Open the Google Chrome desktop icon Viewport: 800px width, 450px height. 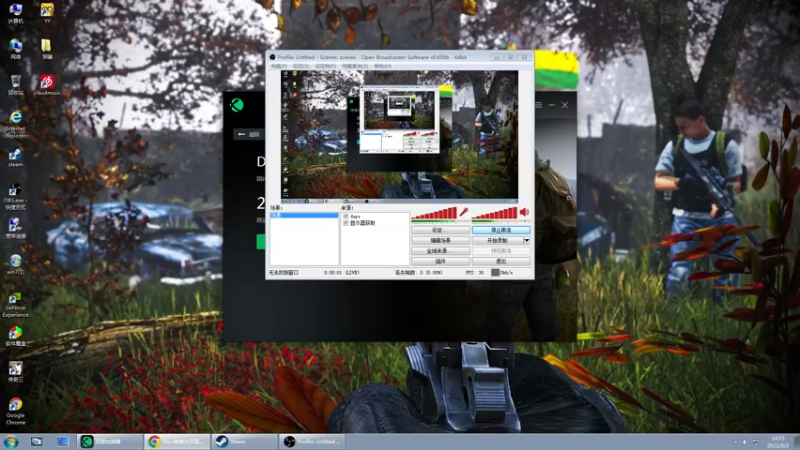click(15, 412)
